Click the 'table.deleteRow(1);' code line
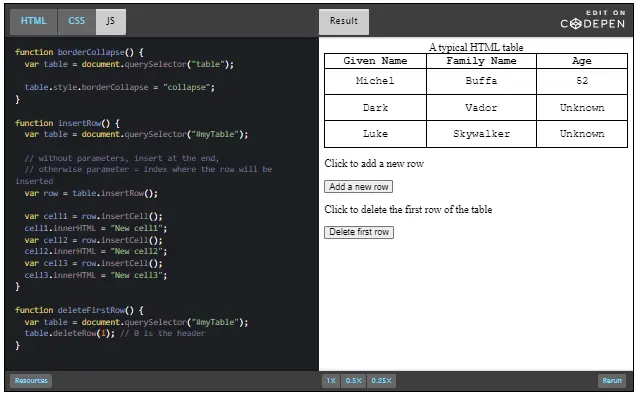Image resolution: width=636 pixels, height=395 pixels. tap(115, 334)
